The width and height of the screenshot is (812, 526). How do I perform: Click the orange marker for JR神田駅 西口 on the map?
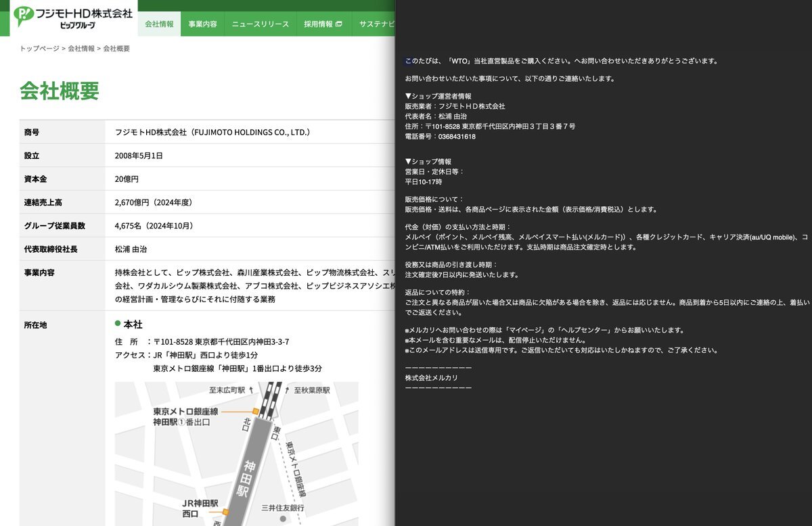[226, 512]
